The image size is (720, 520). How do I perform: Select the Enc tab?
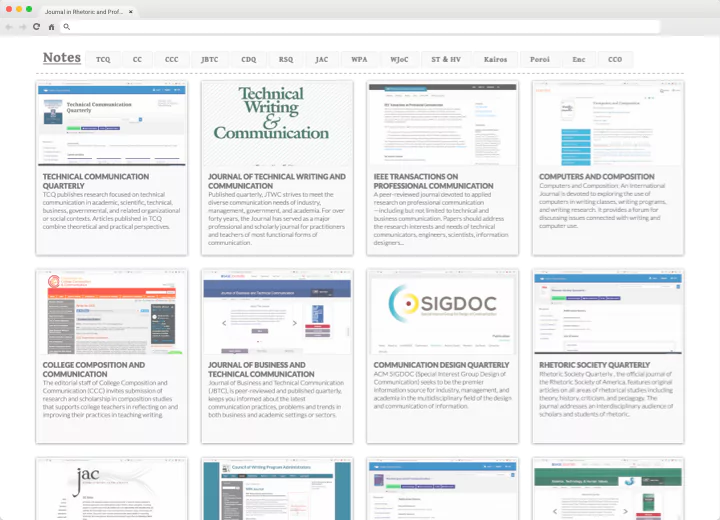pos(579,59)
